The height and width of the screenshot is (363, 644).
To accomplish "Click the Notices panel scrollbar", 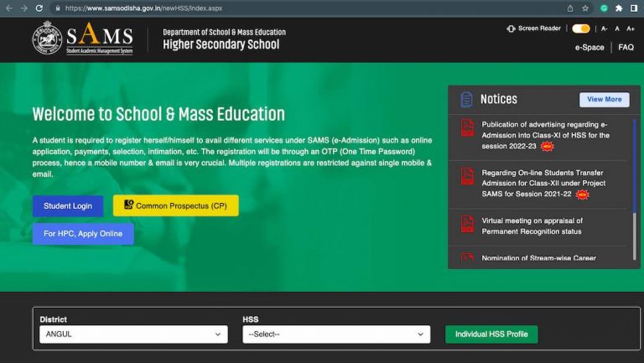I will coord(634,168).
